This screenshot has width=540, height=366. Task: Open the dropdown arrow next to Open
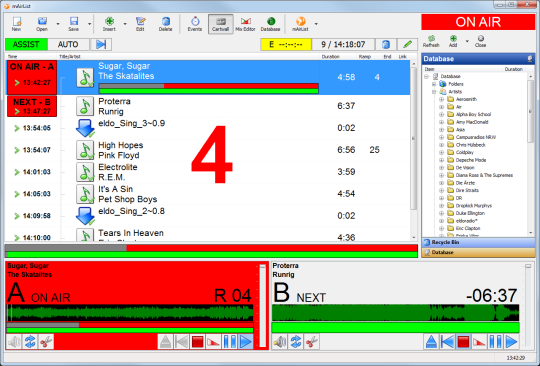[58, 24]
